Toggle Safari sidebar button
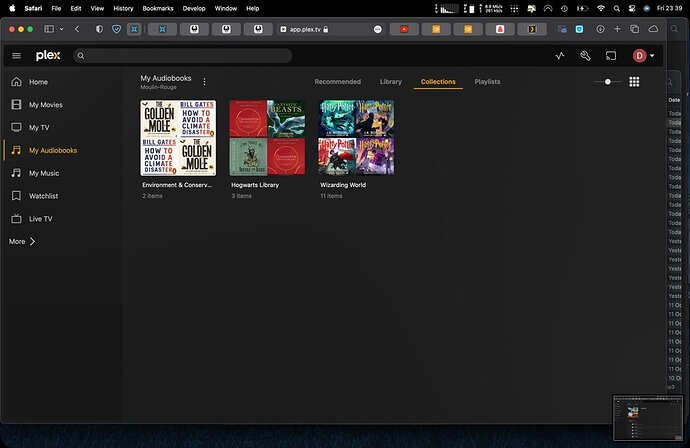 point(49,29)
